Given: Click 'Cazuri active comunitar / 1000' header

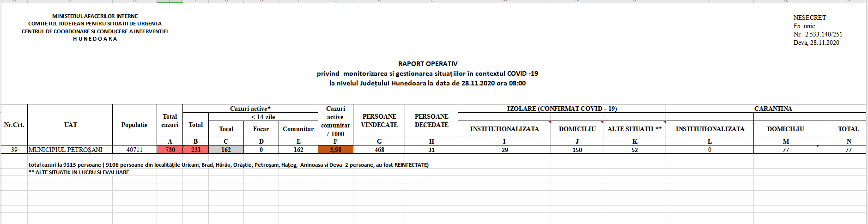Looking at the screenshot, I should (x=335, y=121).
